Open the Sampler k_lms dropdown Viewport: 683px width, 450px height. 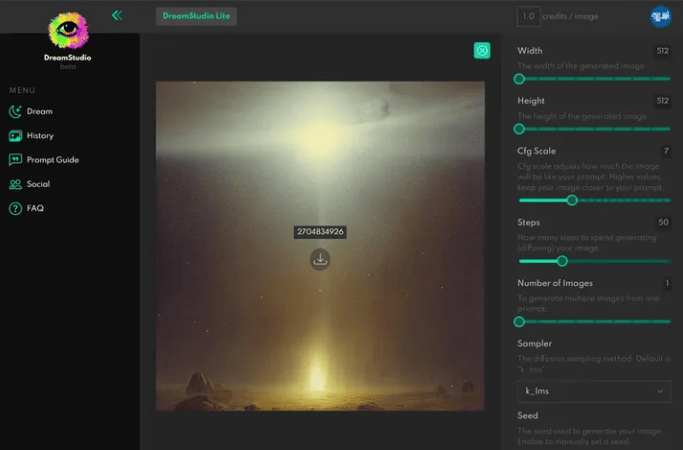594,391
